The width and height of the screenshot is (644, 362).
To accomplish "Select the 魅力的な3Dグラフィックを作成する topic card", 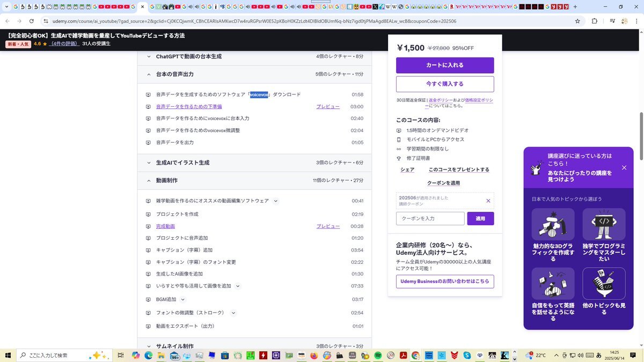I will pyautogui.click(x=553, y=235).
